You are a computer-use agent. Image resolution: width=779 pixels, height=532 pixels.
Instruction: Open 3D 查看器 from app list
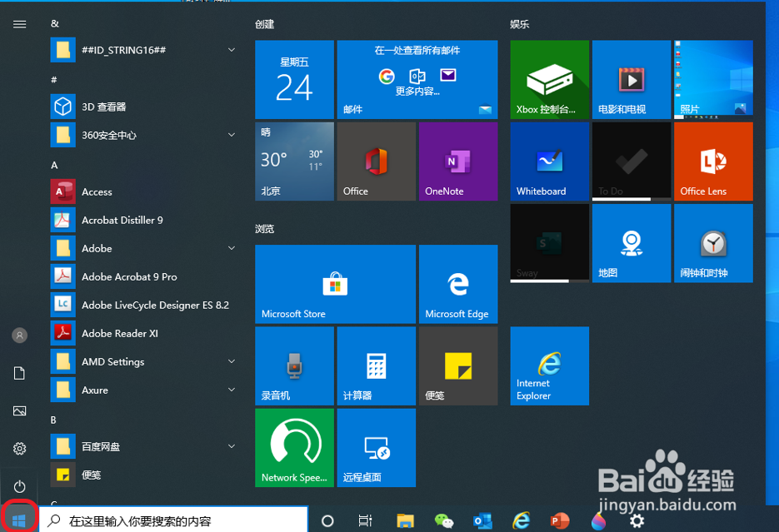click(x=144, y=107)
